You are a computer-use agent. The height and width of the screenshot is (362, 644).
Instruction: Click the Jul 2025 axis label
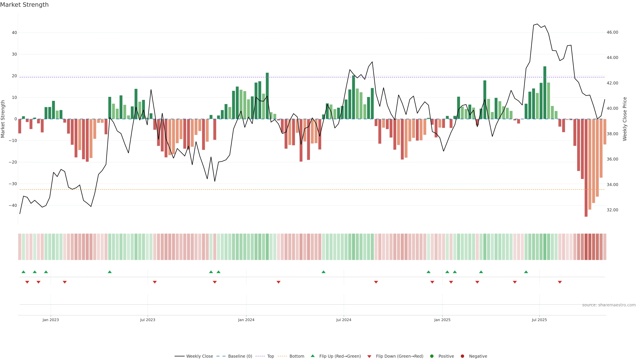(x=539, y=320)
